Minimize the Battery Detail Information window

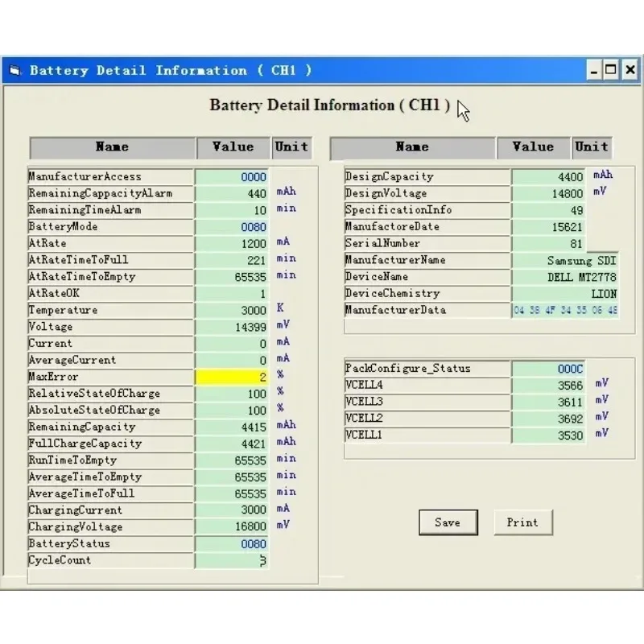pyautogui.click(x=594, y=70)
